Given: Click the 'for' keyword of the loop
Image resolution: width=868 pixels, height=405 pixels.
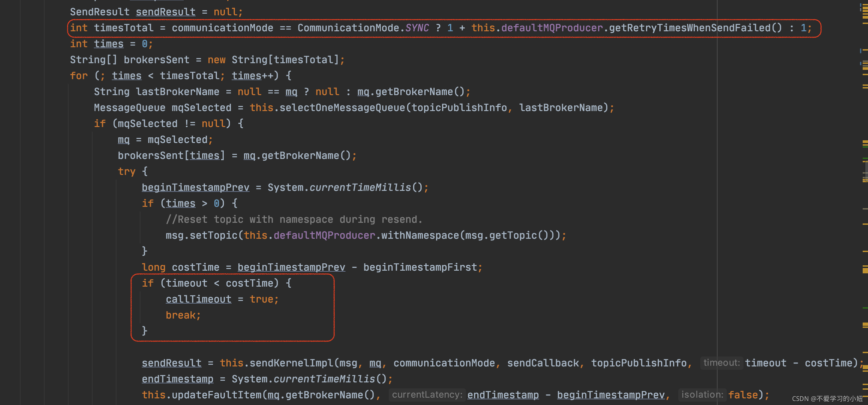Looking at the screenshot, I should point(79,76).
